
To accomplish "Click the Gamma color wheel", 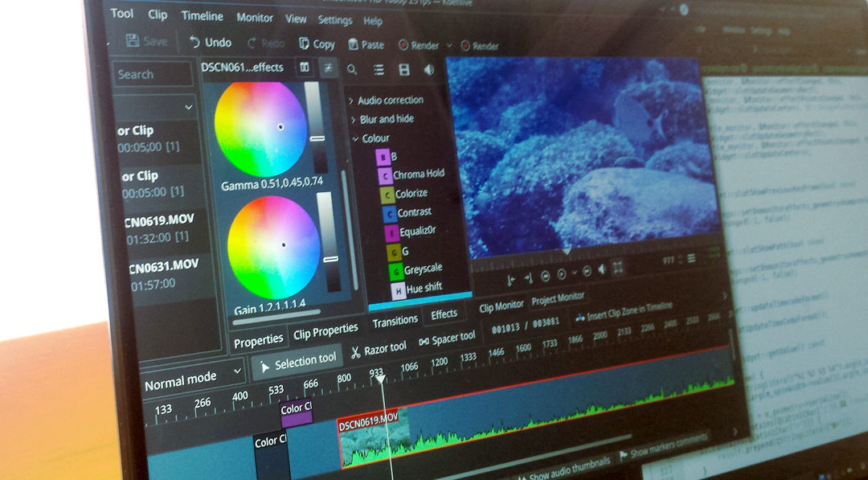I will (261, 129).
